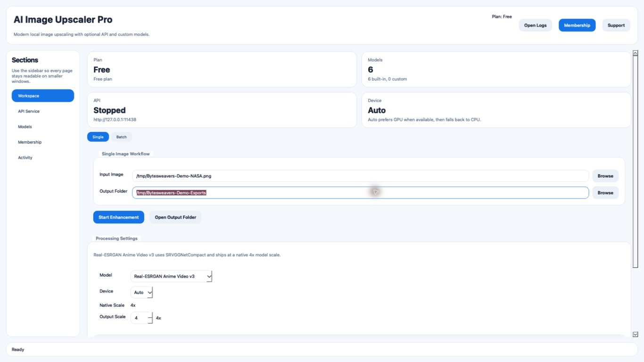Start the enhancement process
This screenshot has height=362, width=644.
pos(119,217)
